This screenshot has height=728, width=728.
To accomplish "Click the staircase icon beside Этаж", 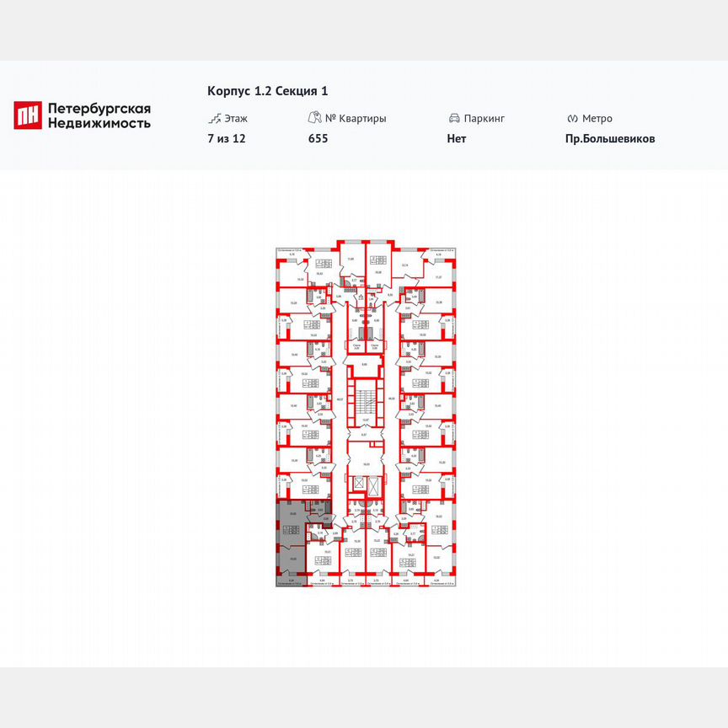I will tap(215, 119).
